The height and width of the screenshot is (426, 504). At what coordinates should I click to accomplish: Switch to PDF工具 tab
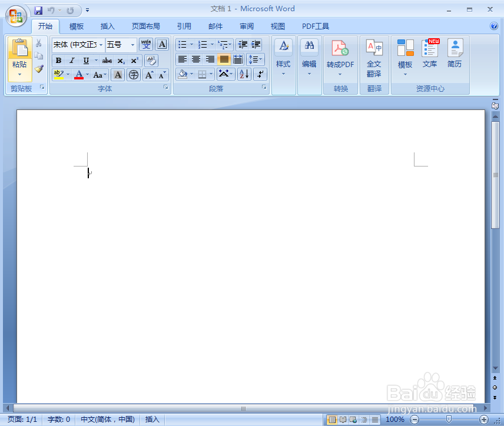click(316, 26)
